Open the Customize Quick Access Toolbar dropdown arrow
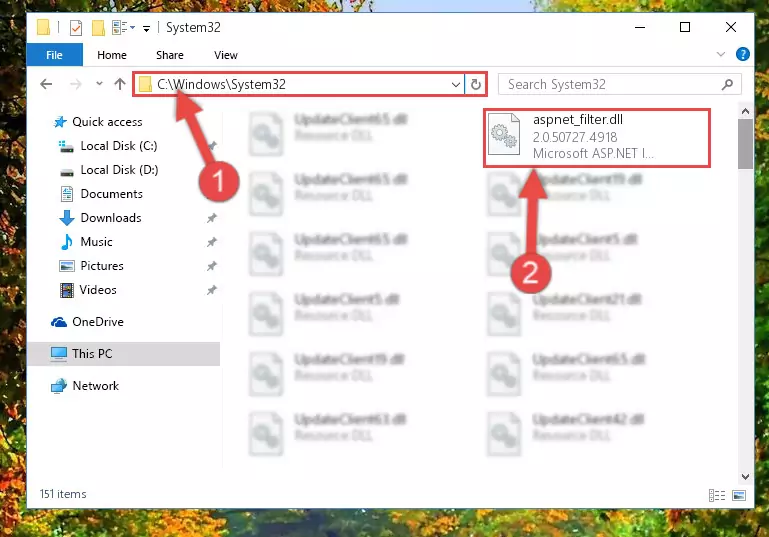This screenshot has width=769, height=537. (x=146, y=29)
